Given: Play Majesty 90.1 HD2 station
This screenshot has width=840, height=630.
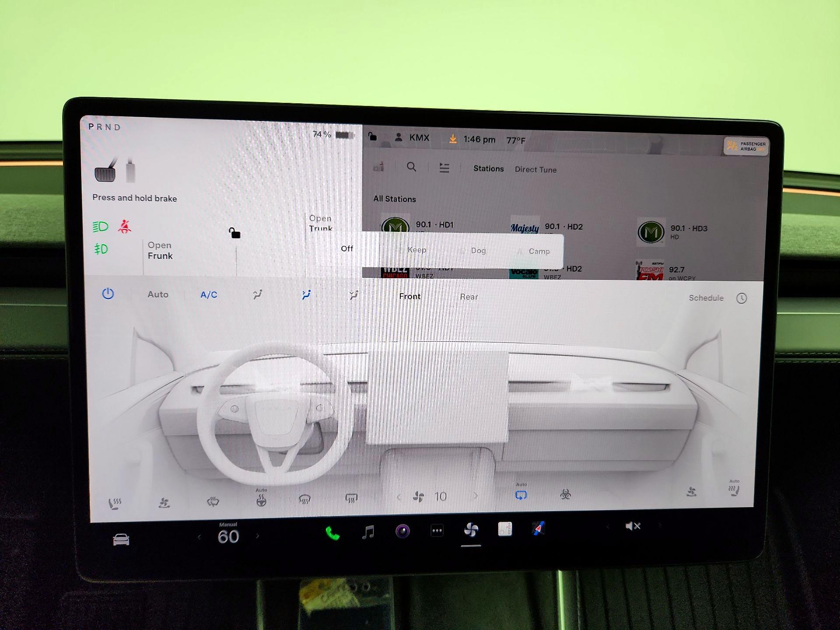Looking at the screenshot, I should click(547, 227).
